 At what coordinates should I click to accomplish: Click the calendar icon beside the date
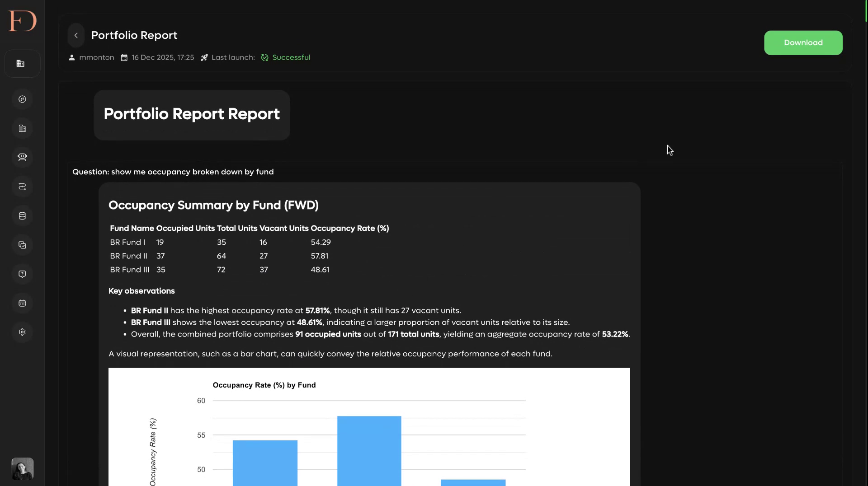(124, 58)
